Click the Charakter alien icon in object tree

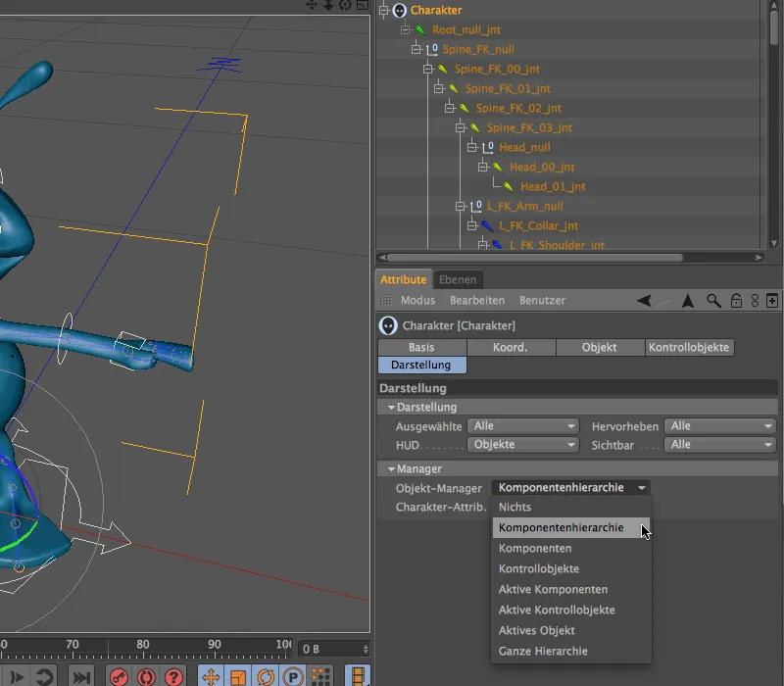point(400,10)
